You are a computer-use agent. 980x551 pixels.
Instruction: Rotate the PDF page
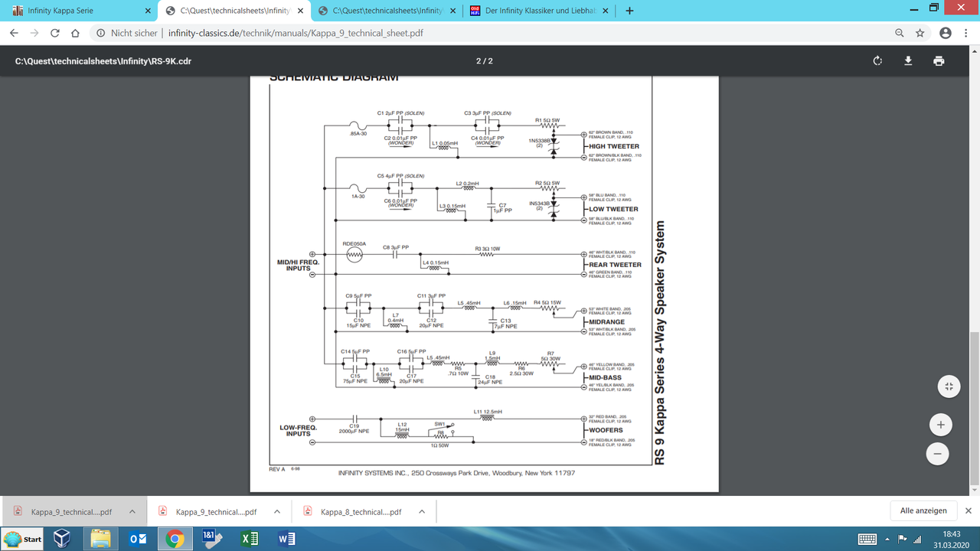(877, 60)
